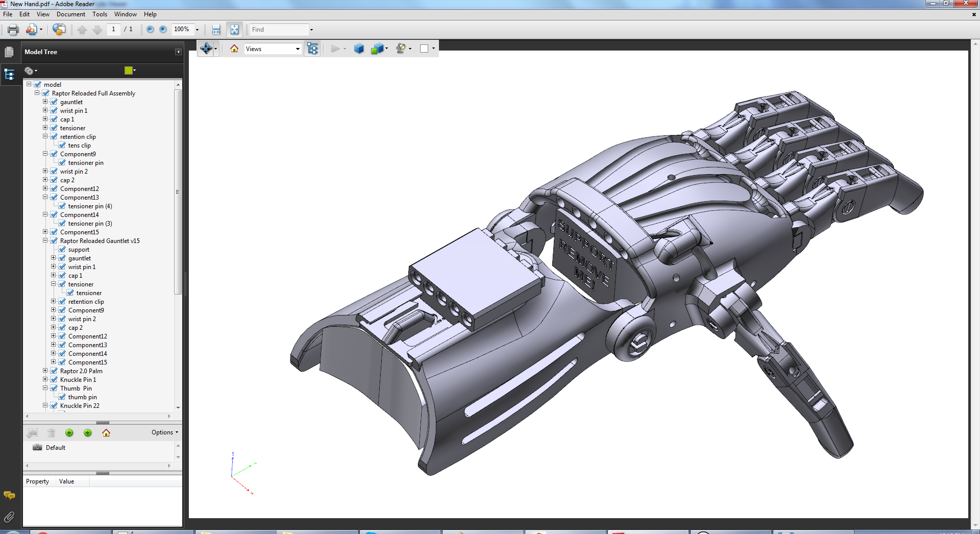The image size is (980, 534).
Task: Open the Tools menu
Action: pos(100,14)
